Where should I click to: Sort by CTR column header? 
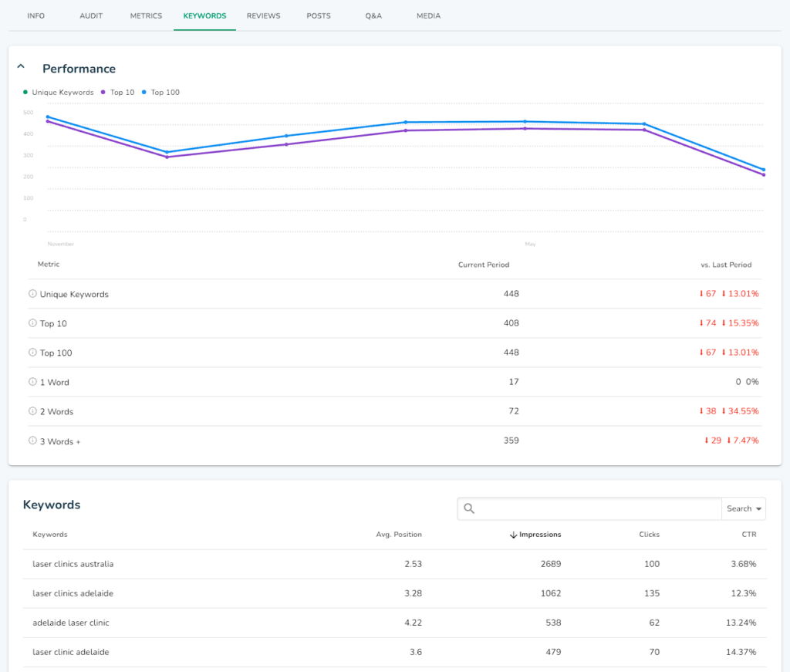(748, 535)
